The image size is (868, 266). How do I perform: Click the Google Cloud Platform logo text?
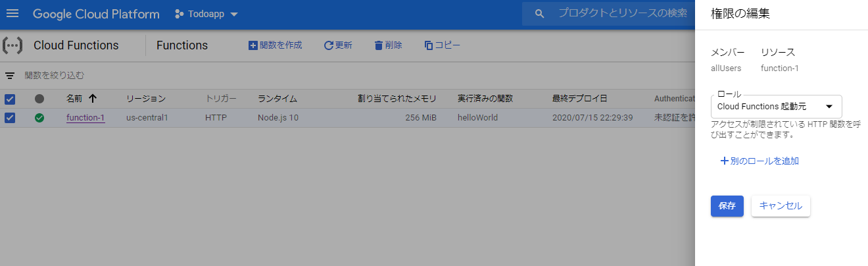pyautogui.click(x=96, y=14)
